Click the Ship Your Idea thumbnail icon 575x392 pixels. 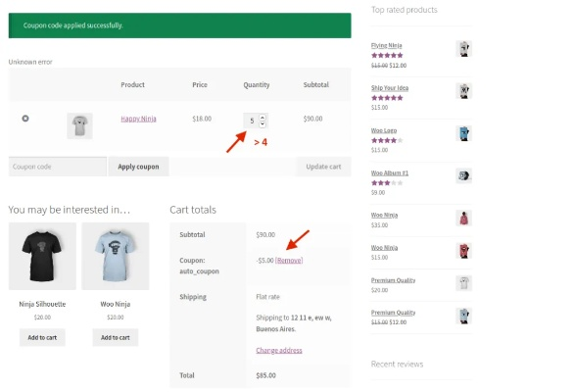pyautogui.click(x=464, y=91)
